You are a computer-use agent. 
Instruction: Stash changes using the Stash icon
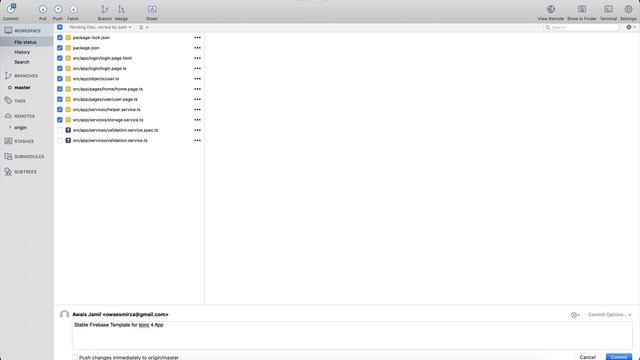152,9
